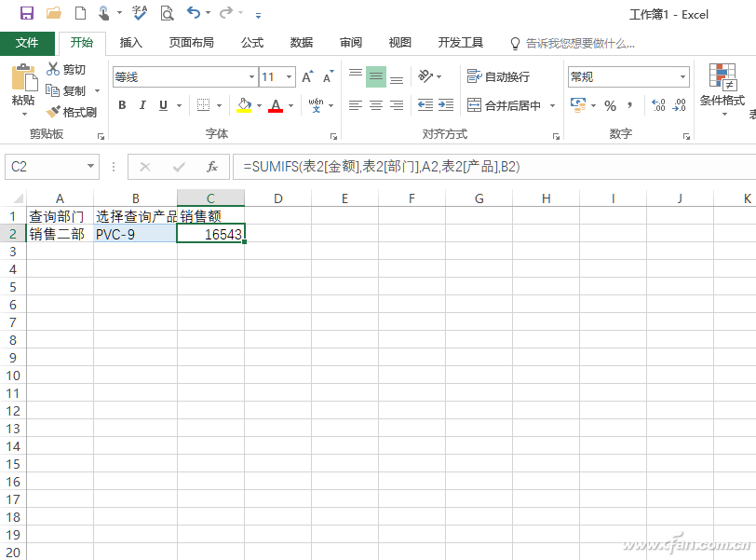
Task: Select the row 5 header
Action: [13, 287]
